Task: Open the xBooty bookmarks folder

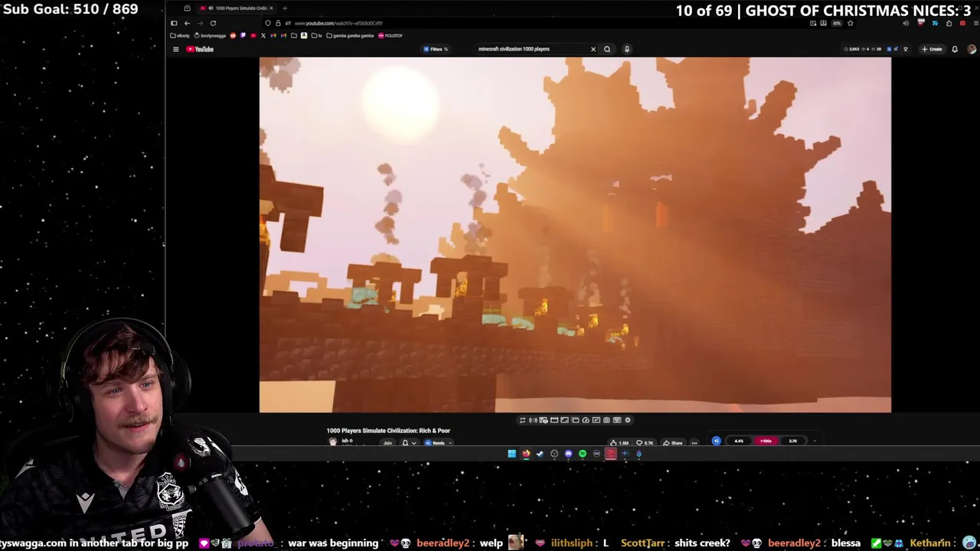Action: (x=180, y=35)
